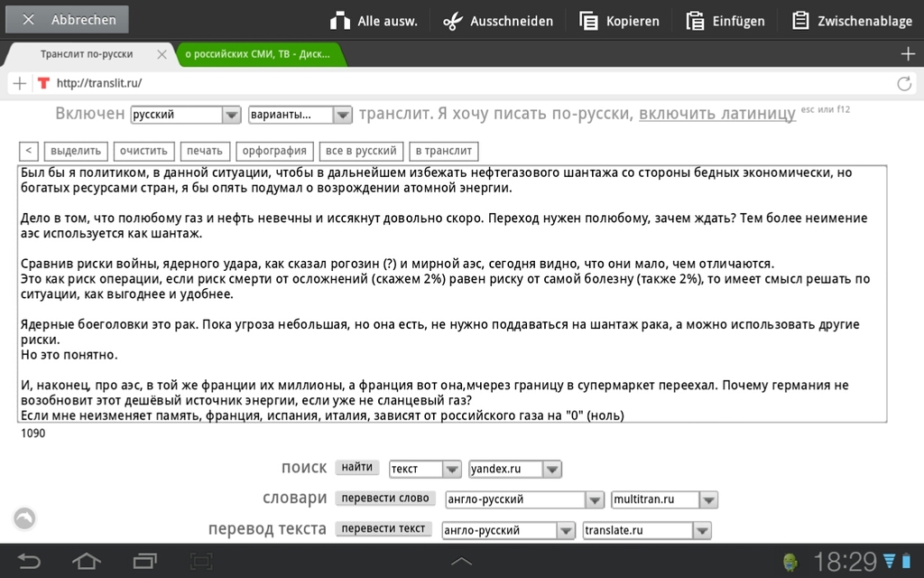Viewport: 924px width, 578px height.
Task: Open the multitran.ru dictionary dropdown
Action: [664, 499]
